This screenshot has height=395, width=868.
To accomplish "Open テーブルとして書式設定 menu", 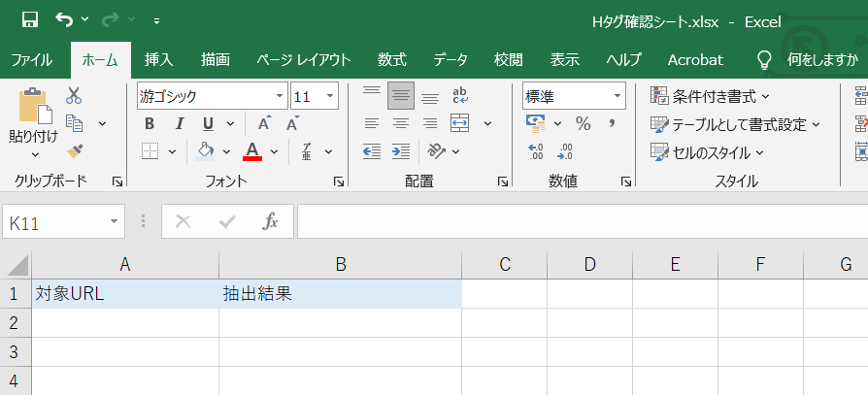I will [x=735, y=124].
